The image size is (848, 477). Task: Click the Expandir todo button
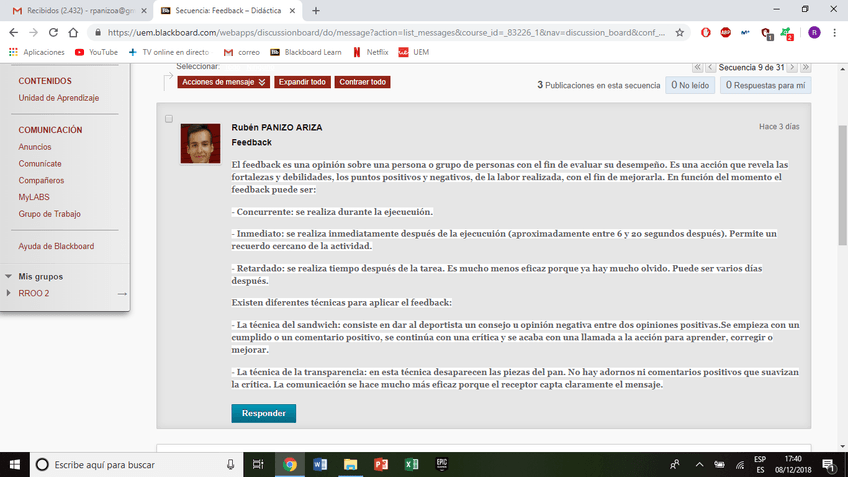(x=302, y=82)
